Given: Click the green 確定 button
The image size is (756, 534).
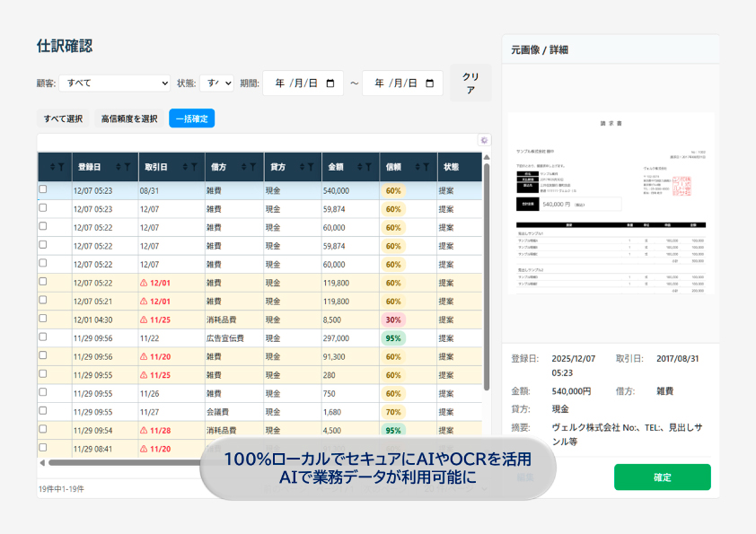Looking at the screenshot, I should [x=662, y=477].
